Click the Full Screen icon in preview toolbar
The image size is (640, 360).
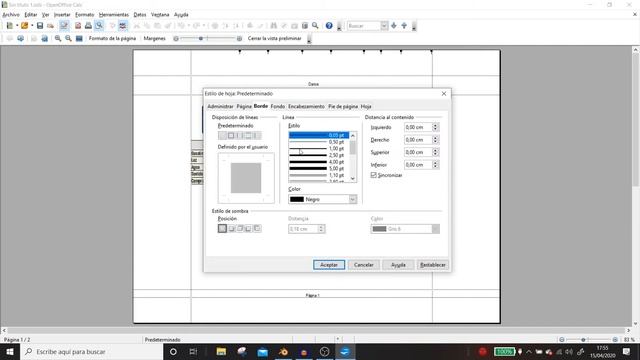click(79, 38)
